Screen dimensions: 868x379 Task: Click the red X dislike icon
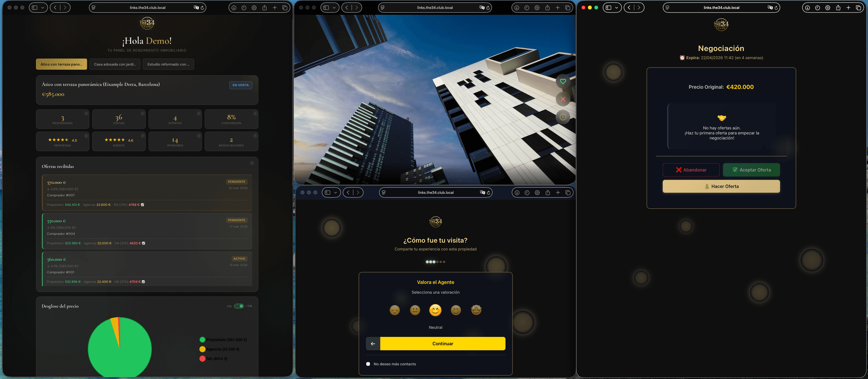coord(563,99)
